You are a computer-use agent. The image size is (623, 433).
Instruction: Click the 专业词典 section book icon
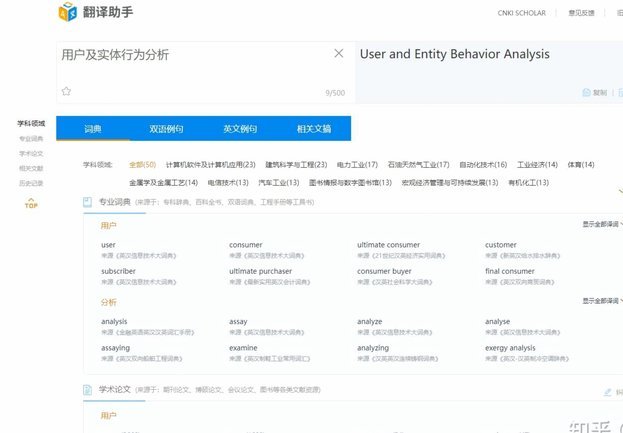pyautogui.click(x=87, y=202)
